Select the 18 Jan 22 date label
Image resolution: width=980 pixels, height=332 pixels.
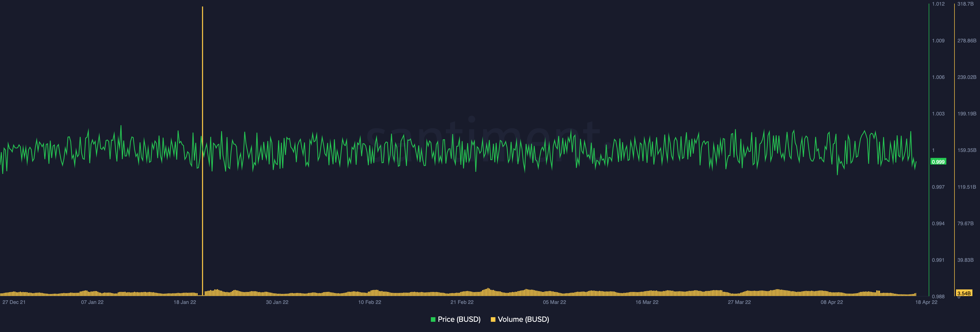[185, 302]
